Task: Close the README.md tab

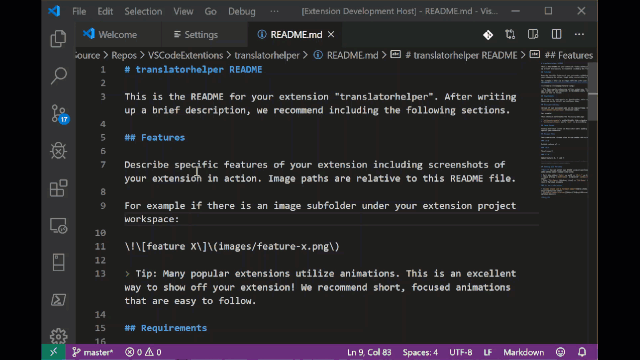Action: [331, 34]
